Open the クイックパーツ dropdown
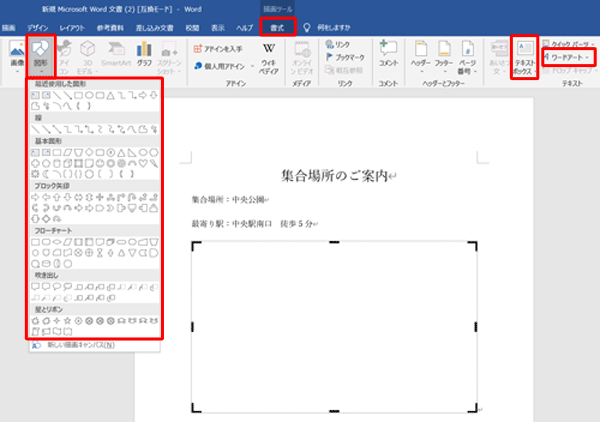Screen dimensions: 600x422 point(569,44)
